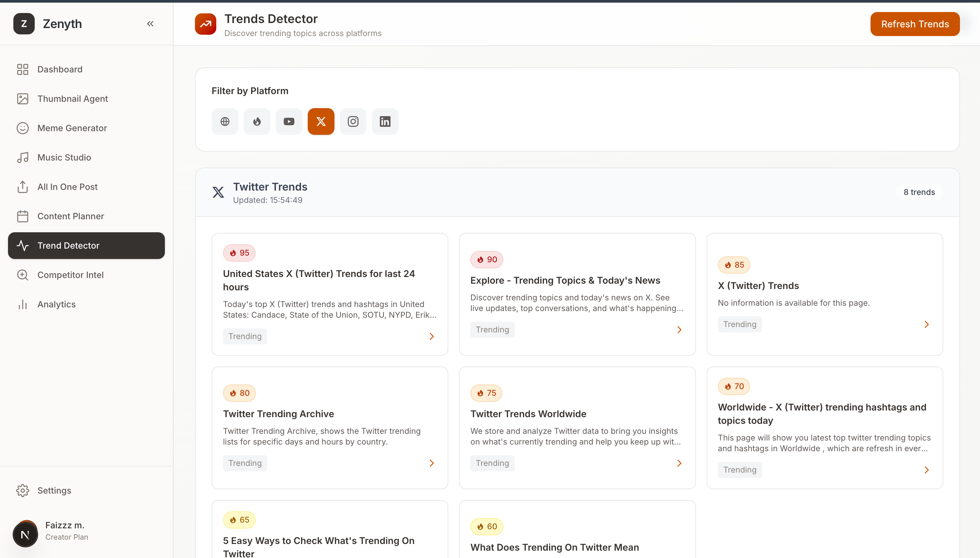Click the Thumbnail Agent image icon
This screenshot has height=558, width=980.
click(x=23, y=99)
